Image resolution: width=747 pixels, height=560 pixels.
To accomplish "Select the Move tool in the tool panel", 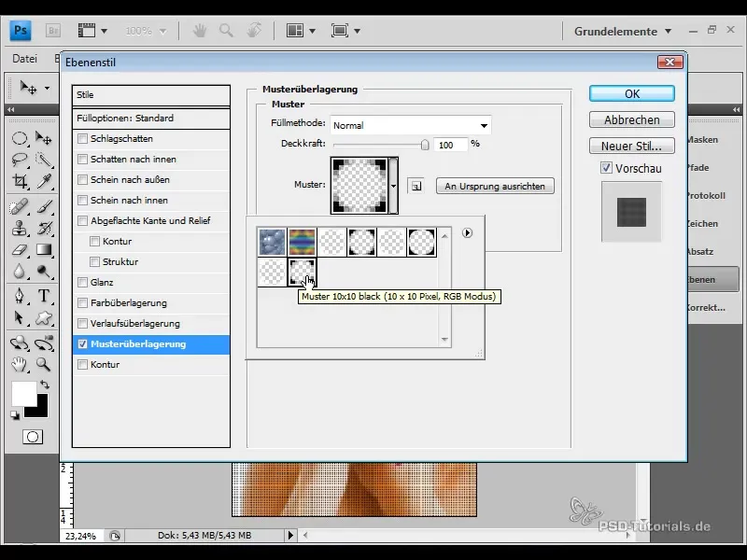I will click(43, 138).
